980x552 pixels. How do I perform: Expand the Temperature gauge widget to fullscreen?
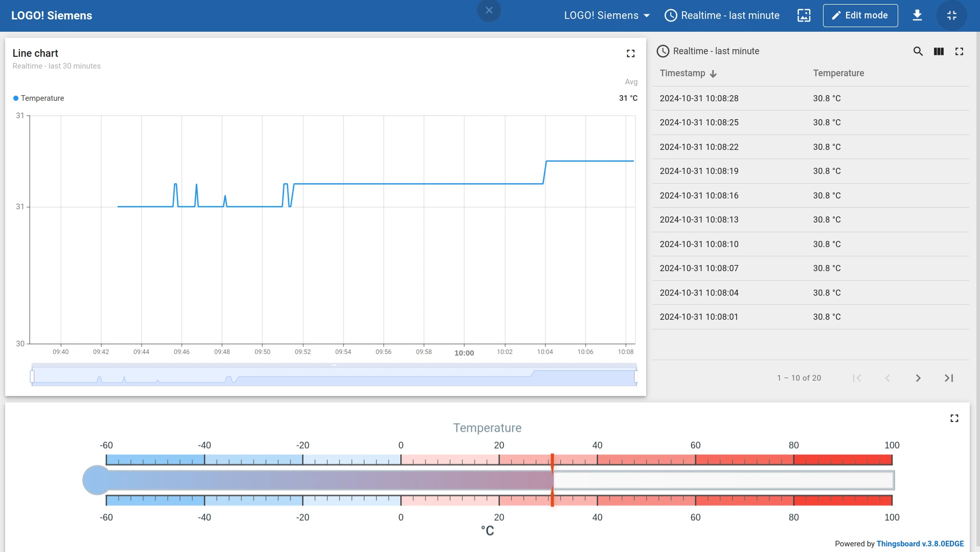[x=954, y=418]
